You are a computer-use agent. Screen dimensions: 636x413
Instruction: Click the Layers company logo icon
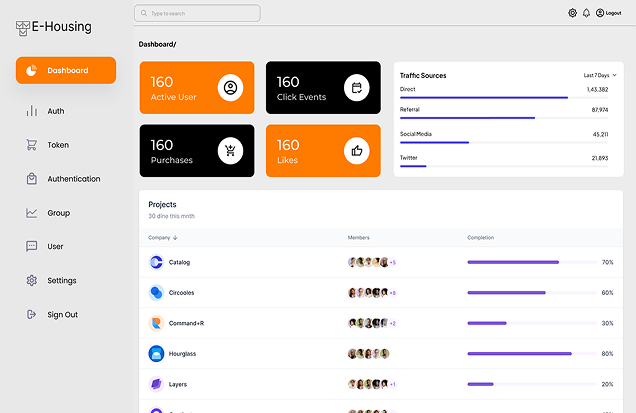(x=156, y=384)
